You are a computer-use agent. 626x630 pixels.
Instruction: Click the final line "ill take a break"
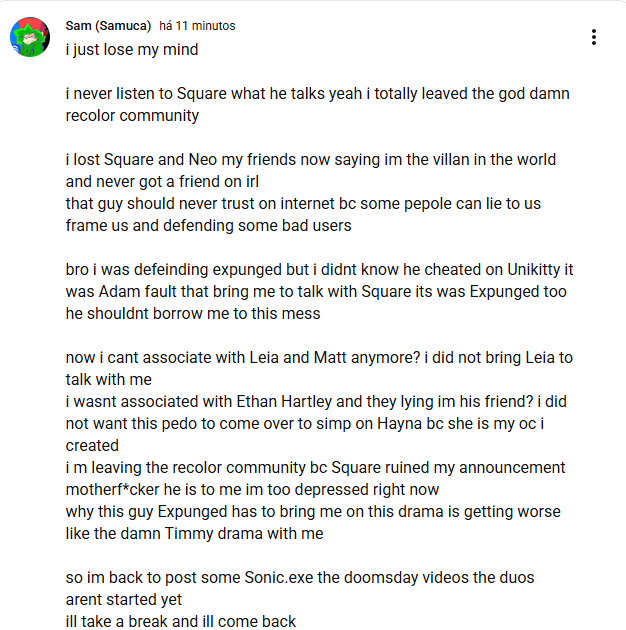(181, 621)
